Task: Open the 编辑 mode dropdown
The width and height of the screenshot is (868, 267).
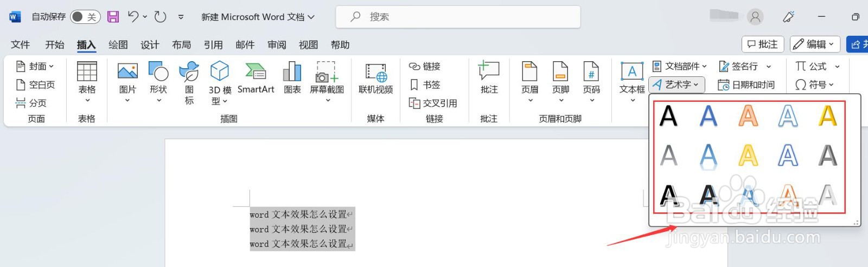Action: tap(815, 44)
